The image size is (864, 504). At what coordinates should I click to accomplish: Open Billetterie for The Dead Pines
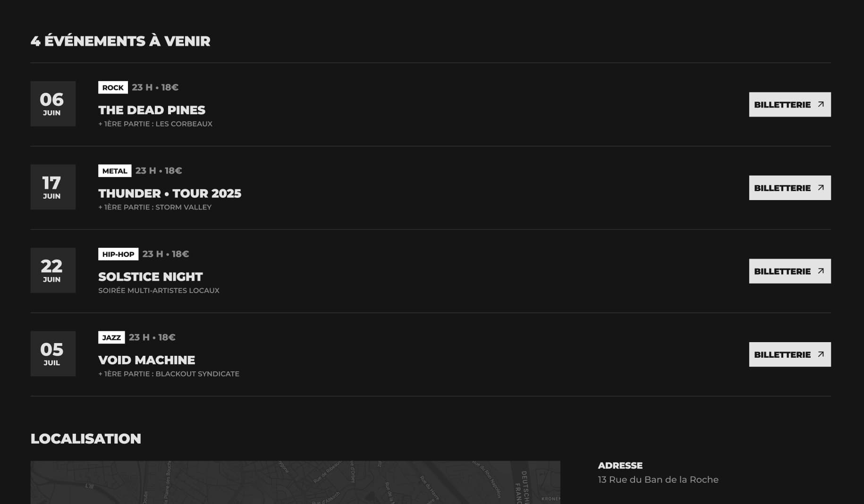(790, 104)
